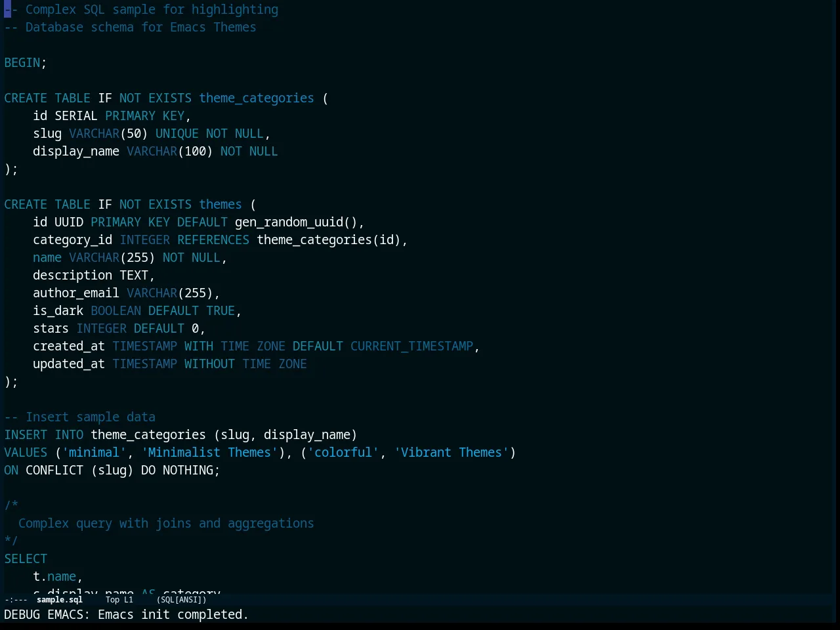
Task: Click the -:--- buffer status flags
Action: pyautogui.click(x=16, y=600)
